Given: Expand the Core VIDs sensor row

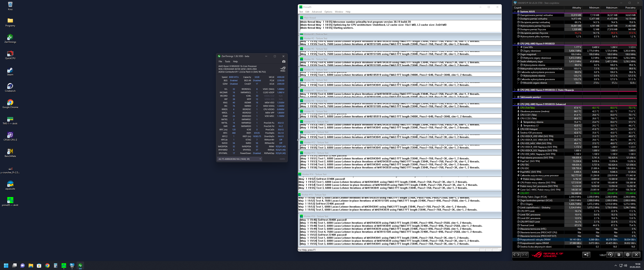Looking at the screenshot, I should click(518, 47).
